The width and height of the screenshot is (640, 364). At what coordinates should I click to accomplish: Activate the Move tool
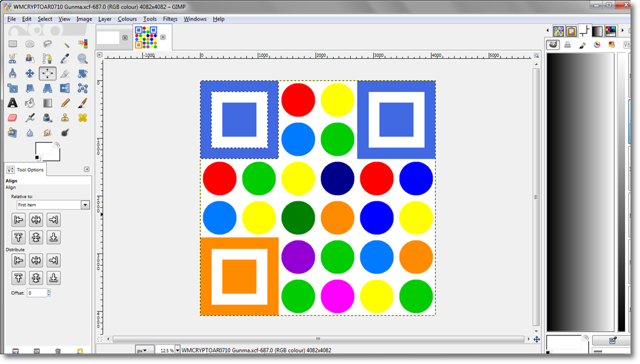click(x=30, y=73)
